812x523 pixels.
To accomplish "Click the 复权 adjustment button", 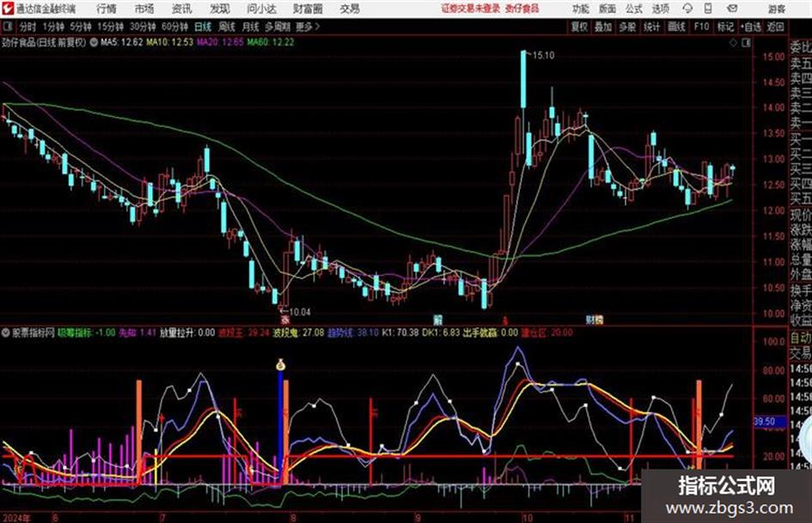I will (x=579, y=27).
